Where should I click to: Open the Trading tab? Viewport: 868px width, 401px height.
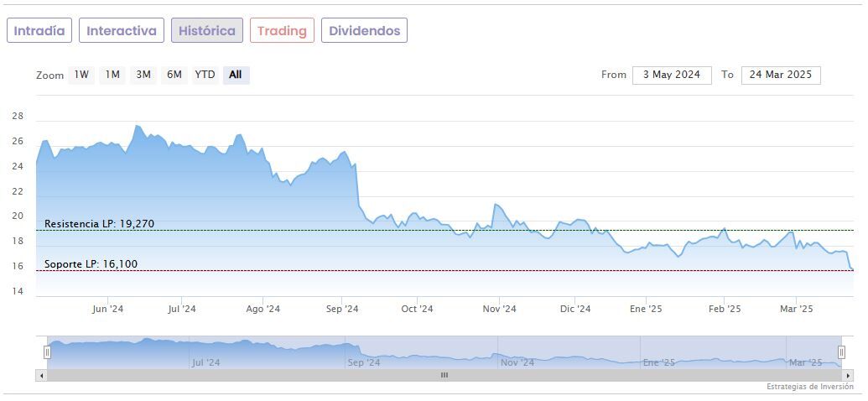click(x=282, y=31)
